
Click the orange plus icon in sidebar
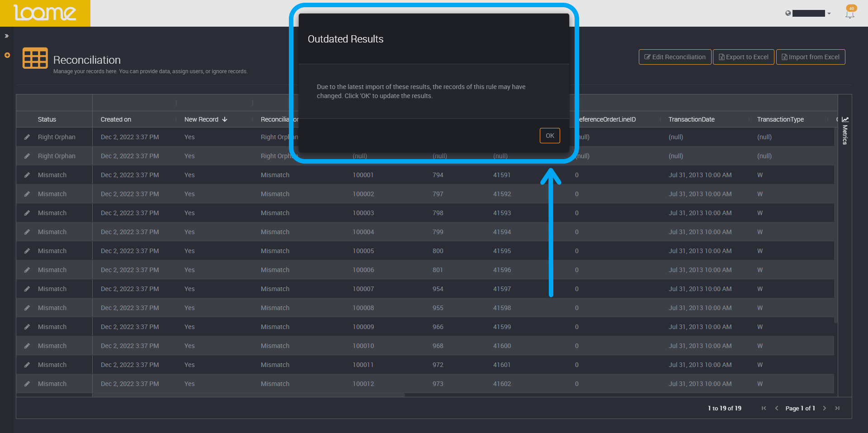7,55
